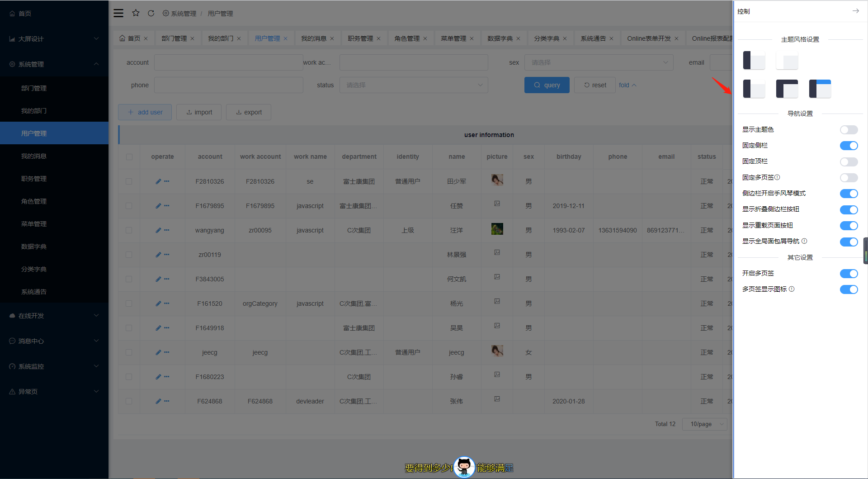Toggle 多页签显示图标 switch
Viewport: 868px width, 479px height.
pos(849,289)
